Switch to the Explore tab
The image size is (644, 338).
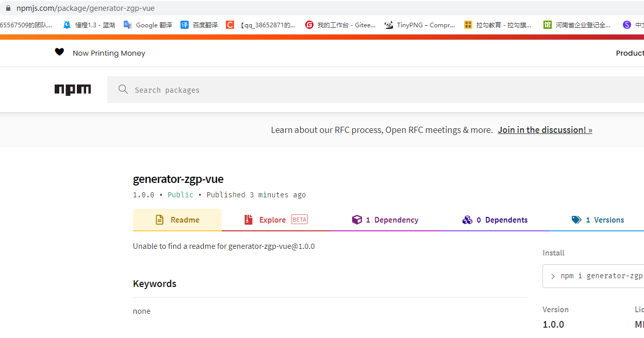click(276, 220)
